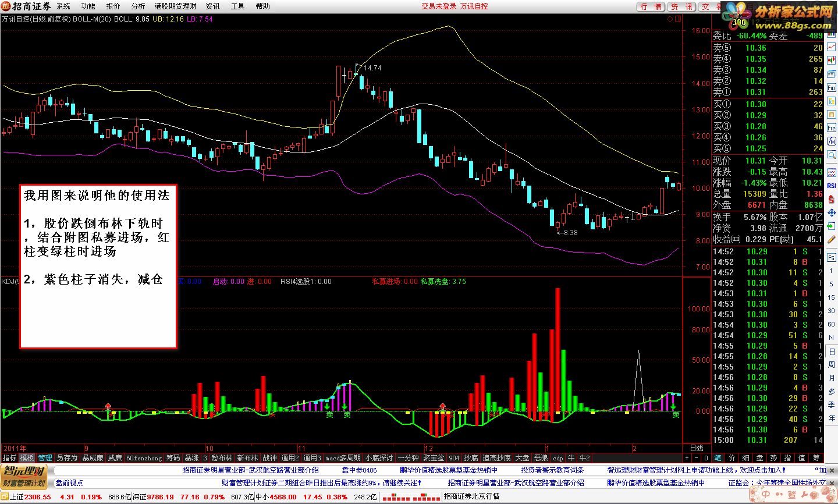Open the 工具 menu
838x504 pixels.
coord(237,6)
